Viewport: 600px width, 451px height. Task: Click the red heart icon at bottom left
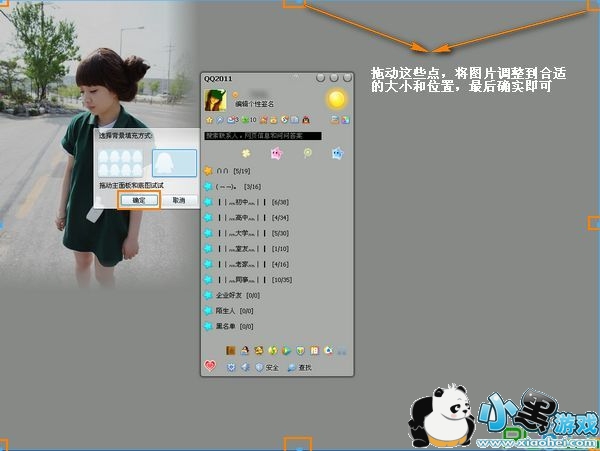click(210, 366)
